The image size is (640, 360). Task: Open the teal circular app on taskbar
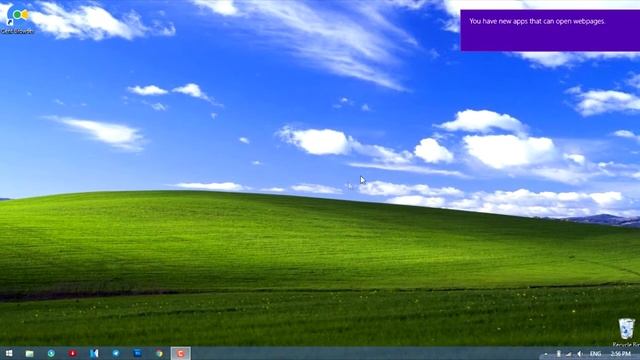pos(51,353)
